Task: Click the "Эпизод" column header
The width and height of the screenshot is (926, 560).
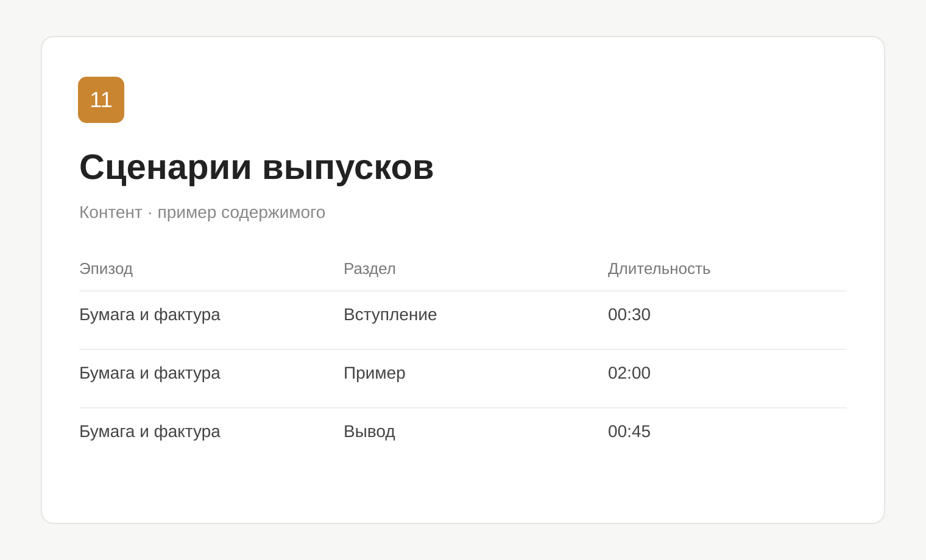Action: click(106, 268)
